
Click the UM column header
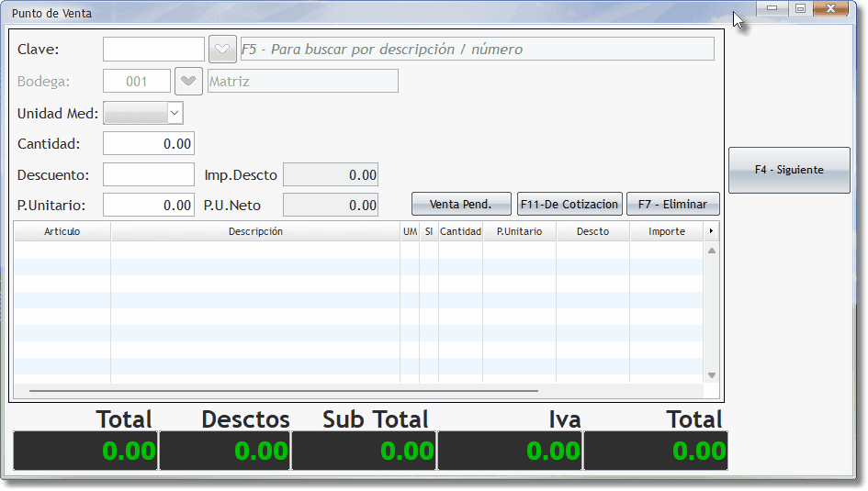411,231
